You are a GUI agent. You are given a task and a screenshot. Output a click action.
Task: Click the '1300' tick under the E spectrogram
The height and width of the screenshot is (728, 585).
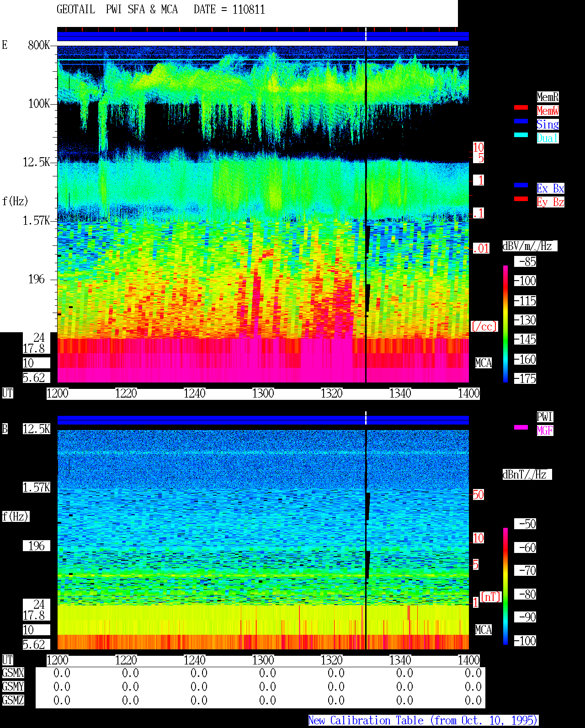point(263,393)
